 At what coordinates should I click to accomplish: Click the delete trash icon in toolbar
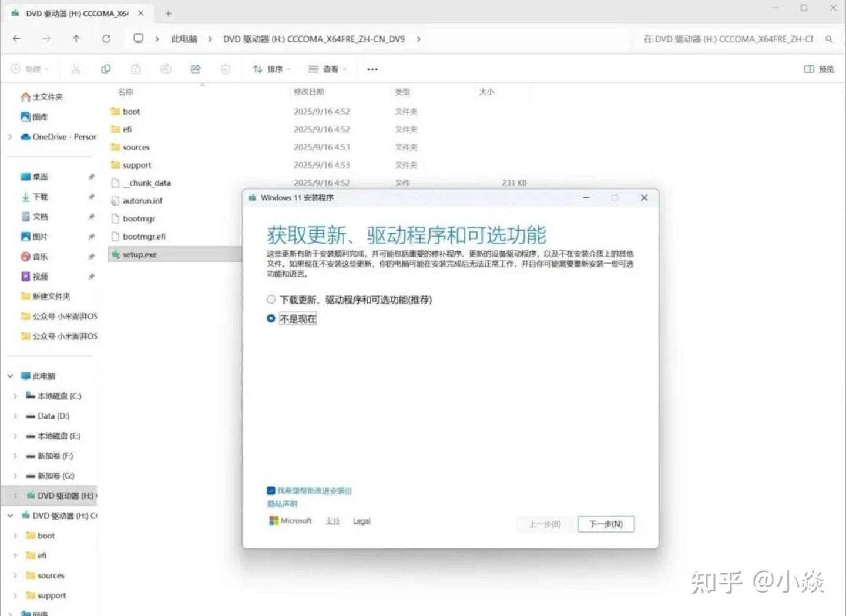[x=226, y=69]
